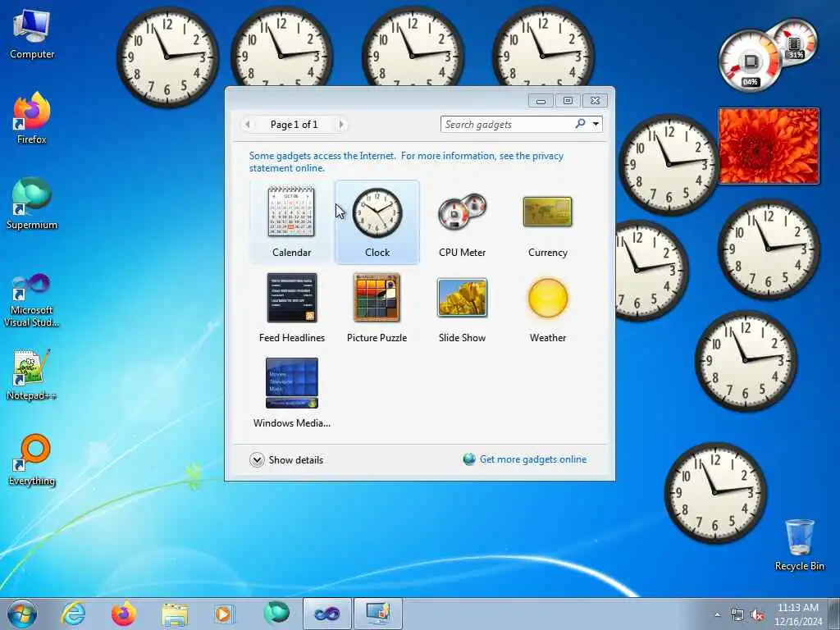Click the Computer desktop icon
The image size is (840, 630).
pos(32,34)
